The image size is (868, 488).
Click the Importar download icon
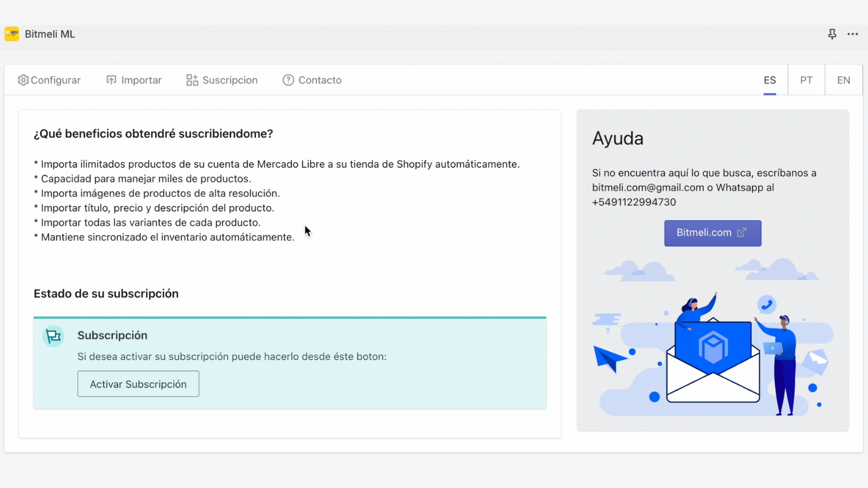tap(111, 80)
